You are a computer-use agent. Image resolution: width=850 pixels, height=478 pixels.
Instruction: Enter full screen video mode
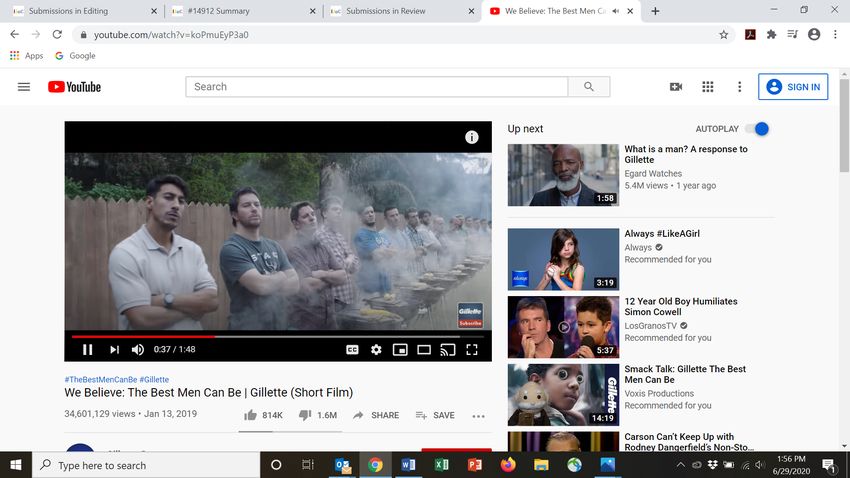[472, 350]
